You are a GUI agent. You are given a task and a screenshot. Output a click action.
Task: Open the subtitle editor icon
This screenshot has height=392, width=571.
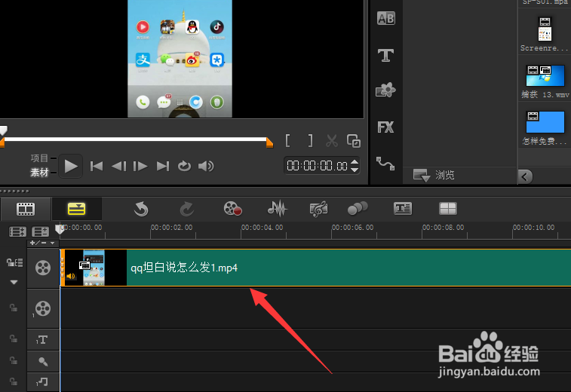(x=403, y=209)
